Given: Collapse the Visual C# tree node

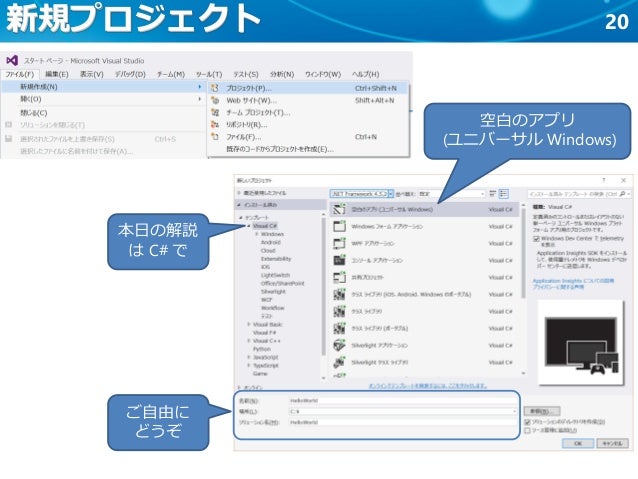Looking at the screenshot, I should click(249, 226).
